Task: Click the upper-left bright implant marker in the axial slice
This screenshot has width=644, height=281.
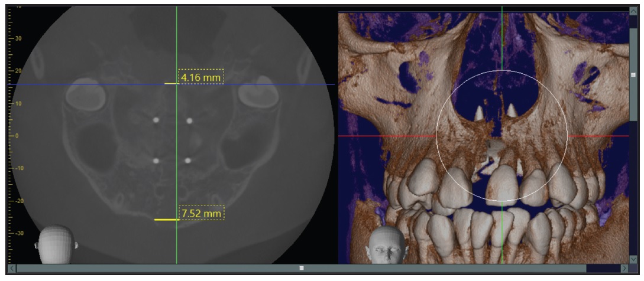Action: click(x=156, y=120)
